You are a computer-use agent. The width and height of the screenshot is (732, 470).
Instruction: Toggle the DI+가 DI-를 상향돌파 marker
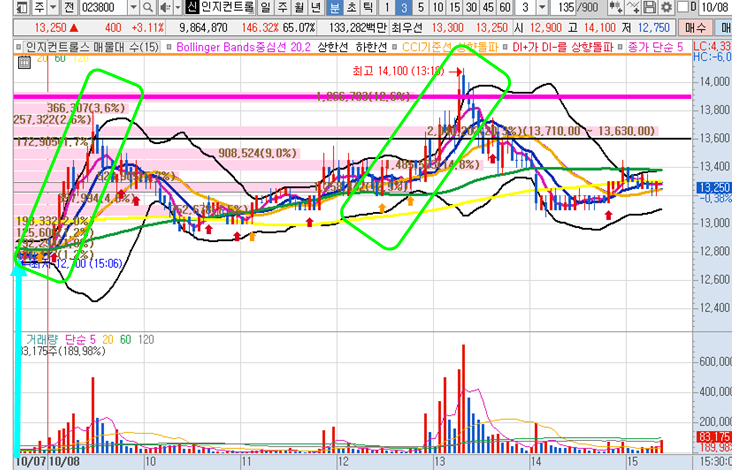pos(505,47)
